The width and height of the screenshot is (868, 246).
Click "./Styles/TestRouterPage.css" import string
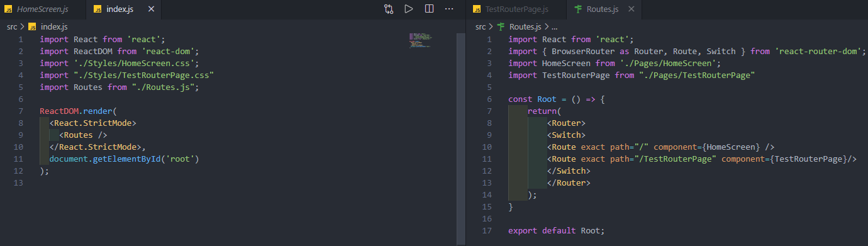pyautogui.click(x=144, y=75)
